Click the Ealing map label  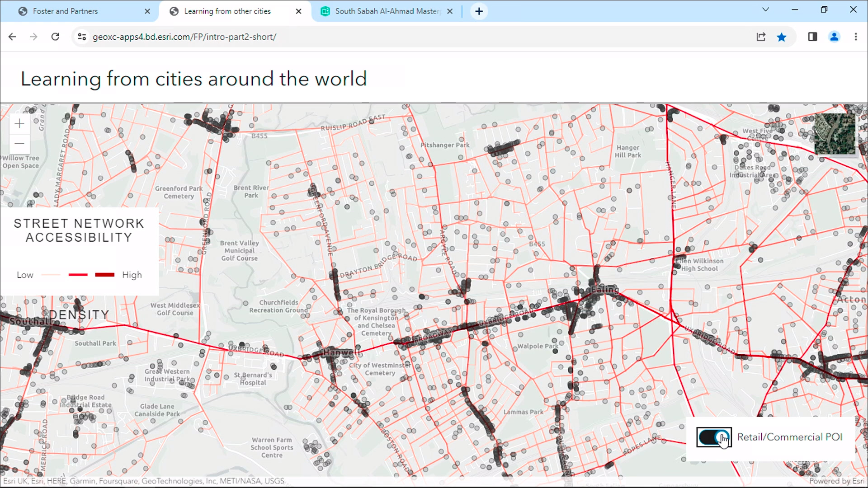coord(605,289)
